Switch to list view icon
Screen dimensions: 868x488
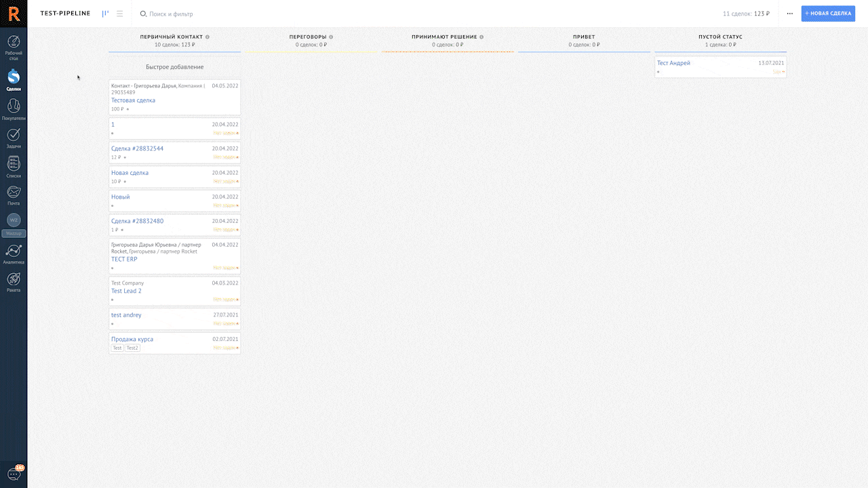pos(119,14)
